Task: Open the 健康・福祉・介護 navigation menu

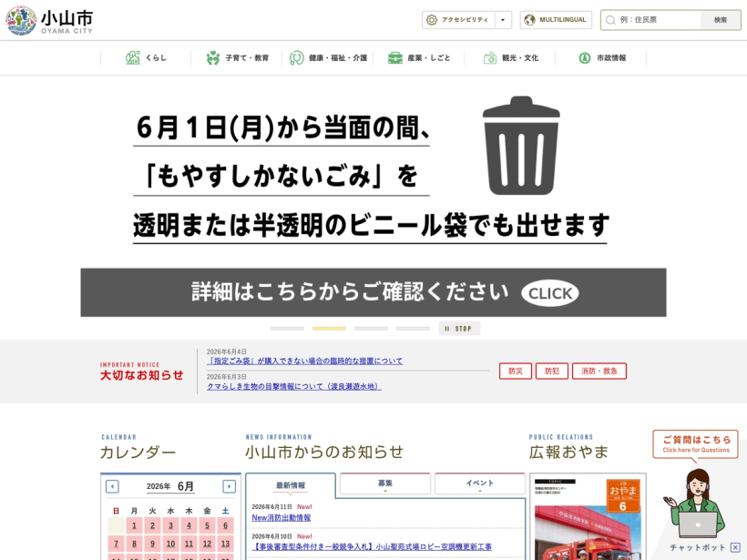Action: point(328,58)
